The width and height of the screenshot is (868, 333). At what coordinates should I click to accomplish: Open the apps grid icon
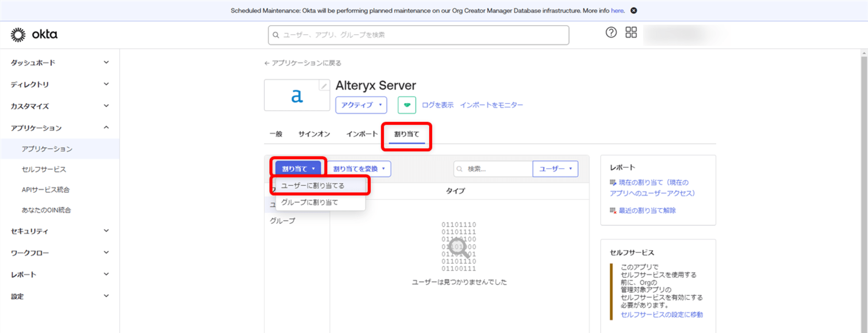click(x=631, y=32)
